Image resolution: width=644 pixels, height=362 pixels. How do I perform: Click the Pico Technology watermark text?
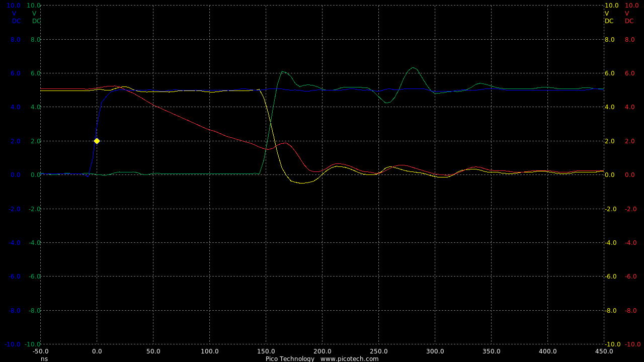click(290, 358)
